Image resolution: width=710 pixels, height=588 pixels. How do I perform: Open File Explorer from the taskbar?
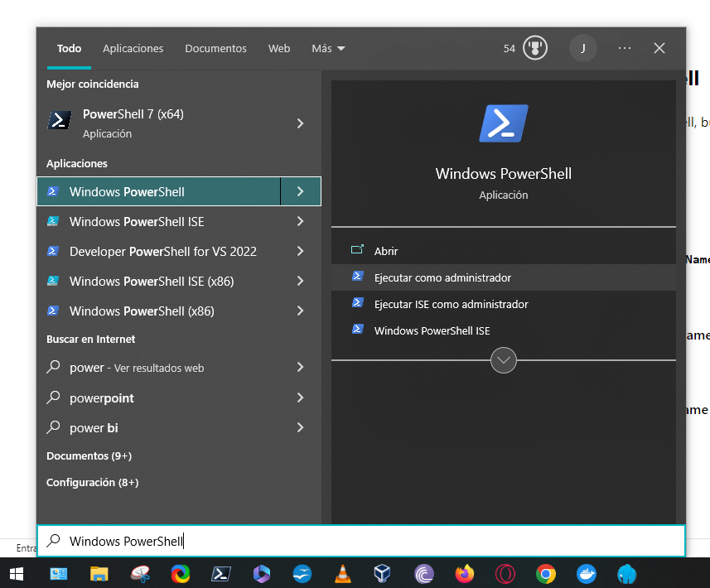coord(99,574)
